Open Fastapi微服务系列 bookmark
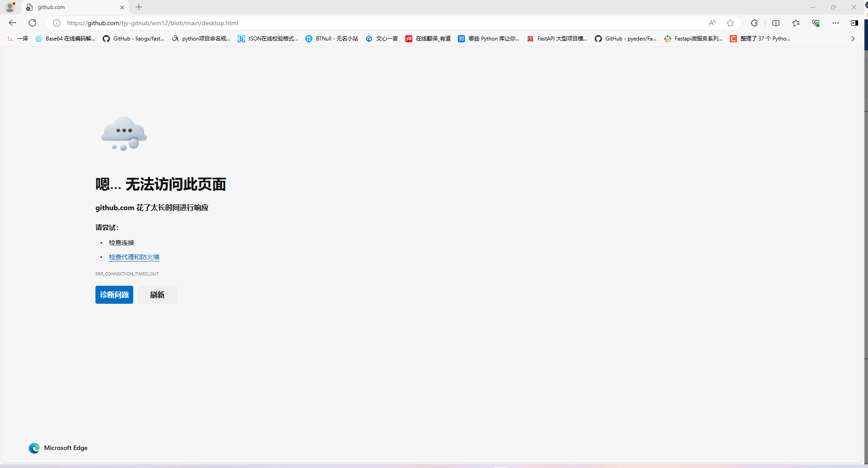Image resolution: width=868 pixels, height=468 pixels. click(693, 39)
